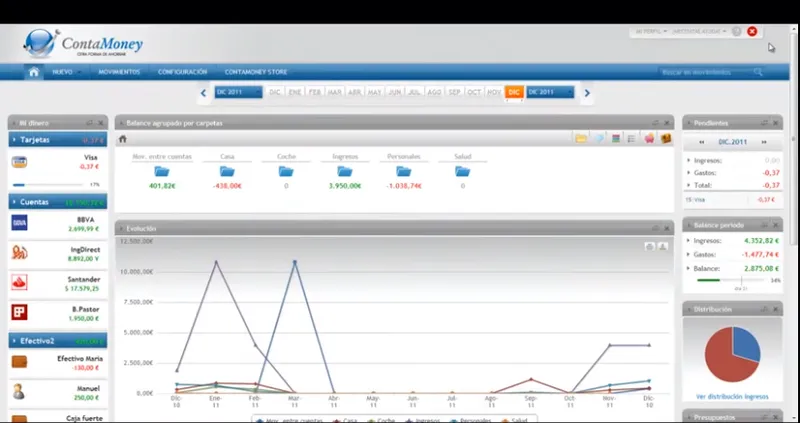Open the Salud folder

pos(463,171)
